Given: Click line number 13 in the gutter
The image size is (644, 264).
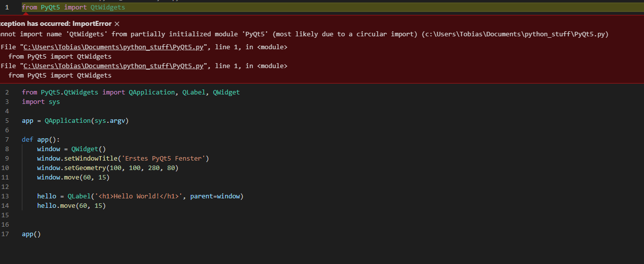Looking at the screenshot, I should pyautogui.click(x=5, y=196).
